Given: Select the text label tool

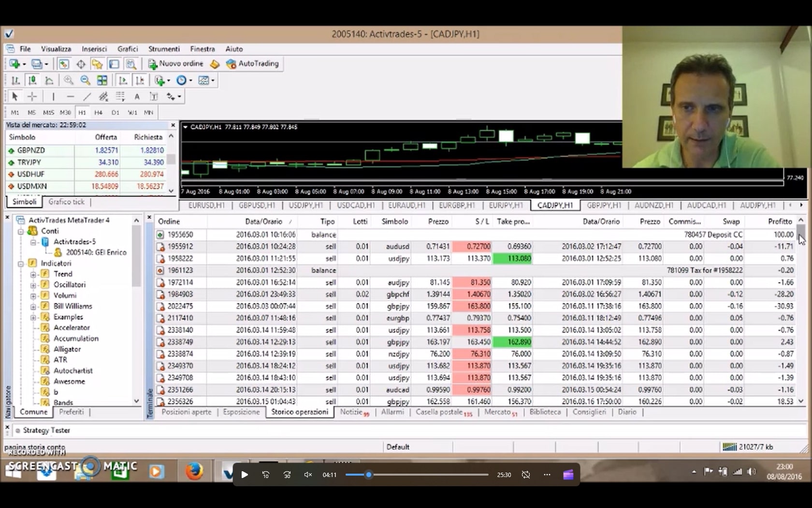Looking at the screenshot, I should click(154, 97).
